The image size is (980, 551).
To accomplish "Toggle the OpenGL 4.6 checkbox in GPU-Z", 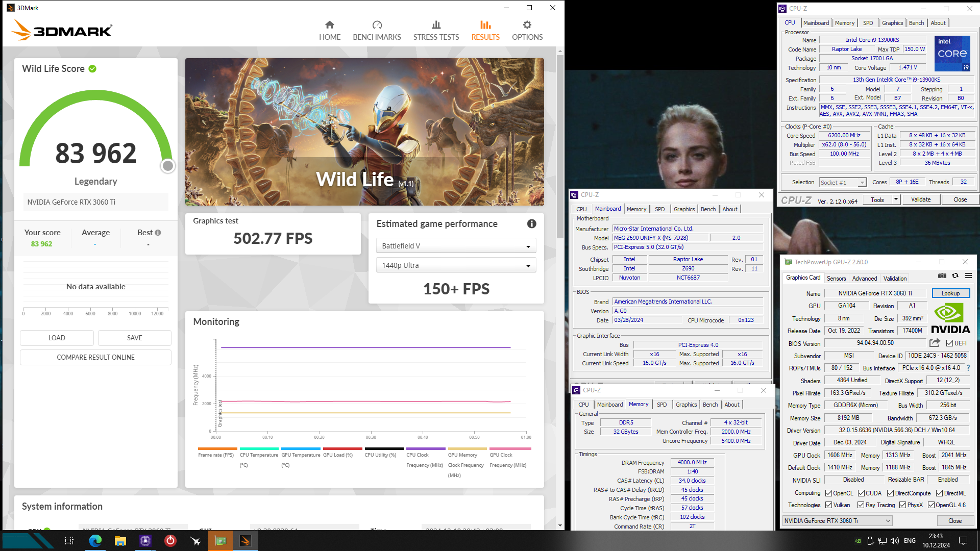I will [x=932, y=505].
